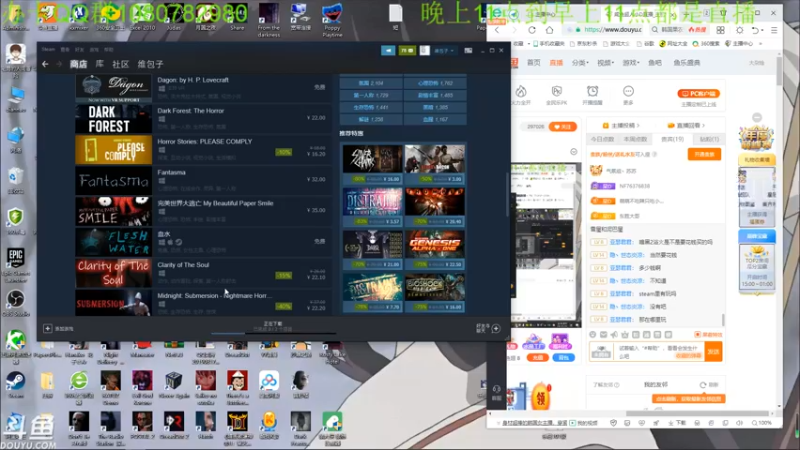
Task: Click the emoji icon in Douyu chat toolbar
Action: point(592,335)
